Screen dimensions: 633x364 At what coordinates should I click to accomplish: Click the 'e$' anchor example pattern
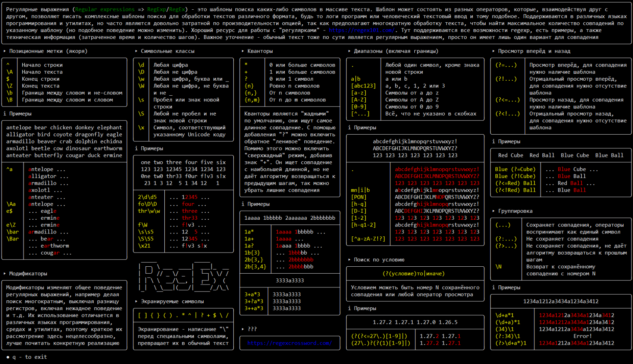[x=9, y=211]
